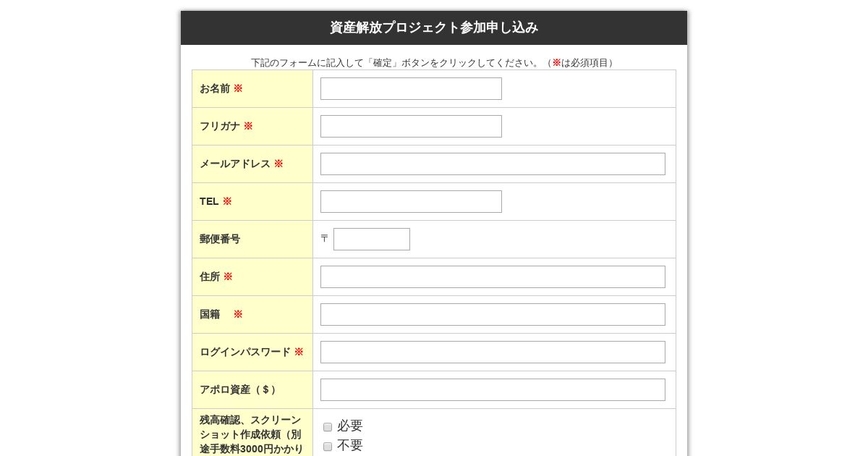Click the ログインパスワード password field
The width and height of the screenshot is (868, 456).
[493, 352]
